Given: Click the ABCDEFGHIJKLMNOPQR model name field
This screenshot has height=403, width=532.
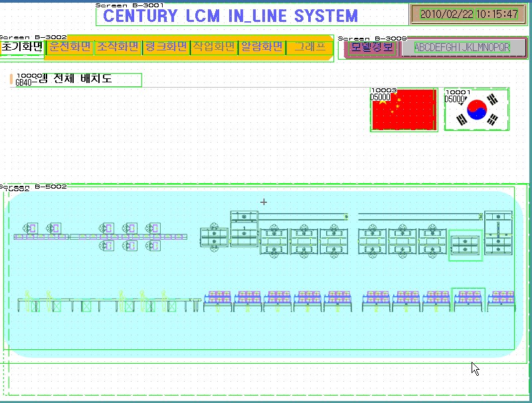Looking at the screenshot, I should pos(462,48).
